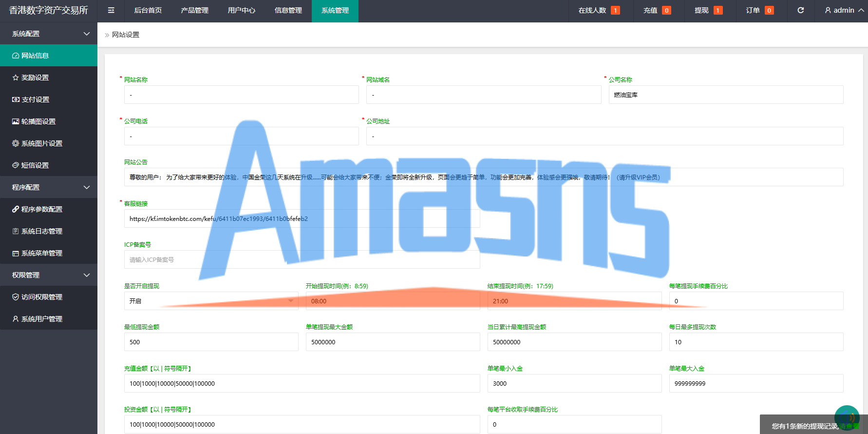
Task: Collapse the 权限管理 sidebar group
Action: pos(49,275)
